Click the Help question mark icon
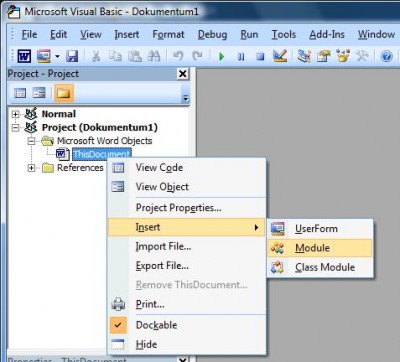This screenshot has height=362, width=400. pyautogui.click(x=387, y=56)
